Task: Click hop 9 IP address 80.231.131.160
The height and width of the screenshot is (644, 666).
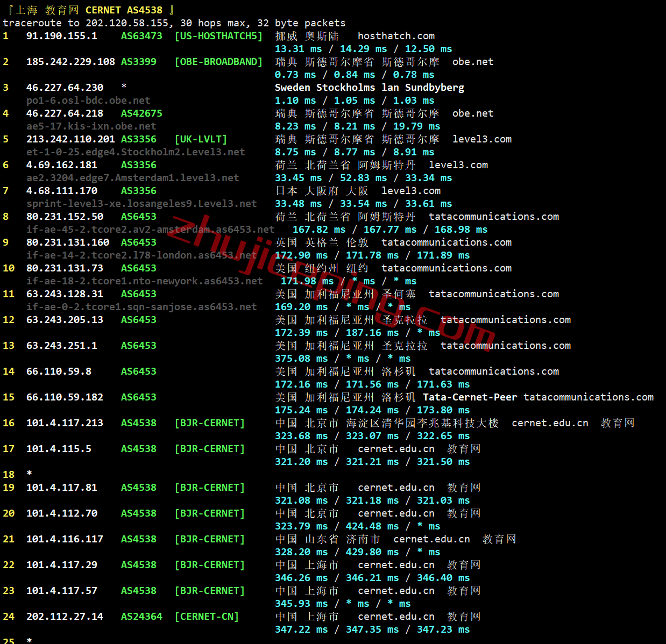Action: [68, 242]
